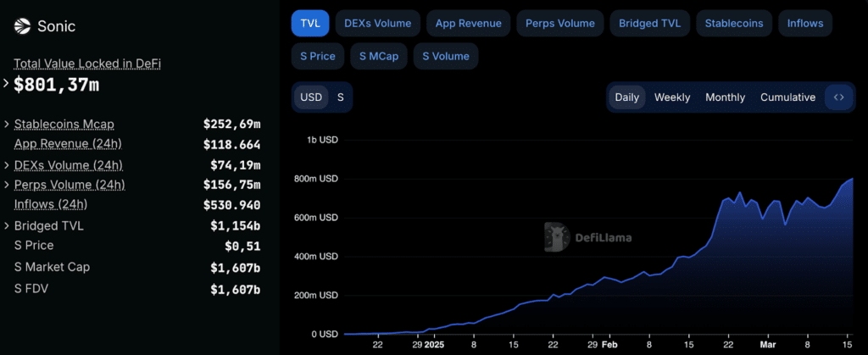Expand the DEXs Volume (24h) chevron
868x355 pixels.
pos(7,165)
